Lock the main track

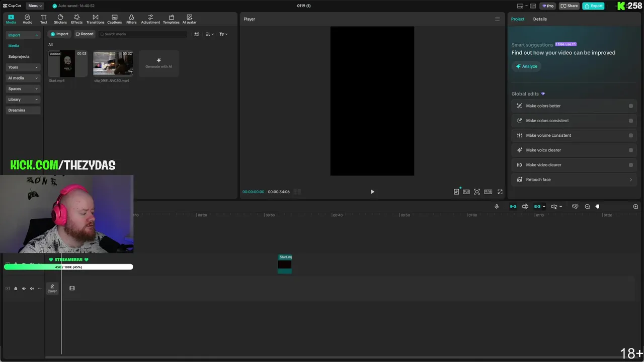16,289
